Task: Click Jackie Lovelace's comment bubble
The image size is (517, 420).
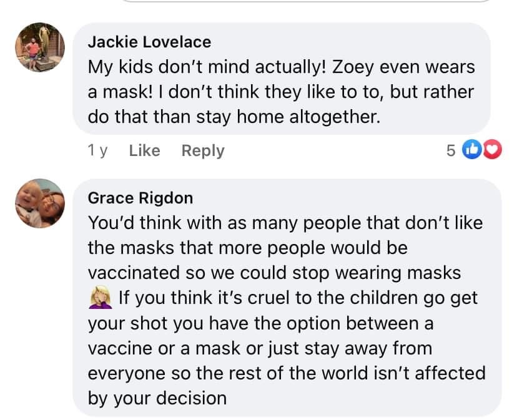Action: (281, 78)
